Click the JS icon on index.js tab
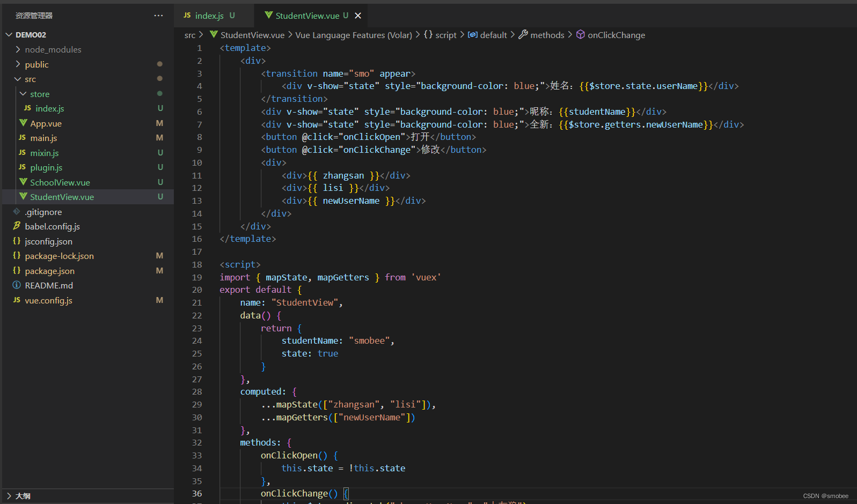 (187, 16)
